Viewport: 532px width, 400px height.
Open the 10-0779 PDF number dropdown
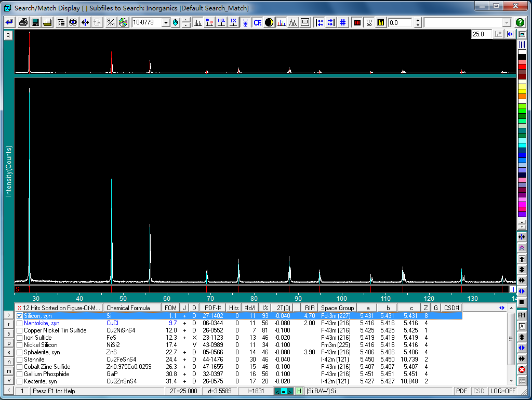coord(166,22)
